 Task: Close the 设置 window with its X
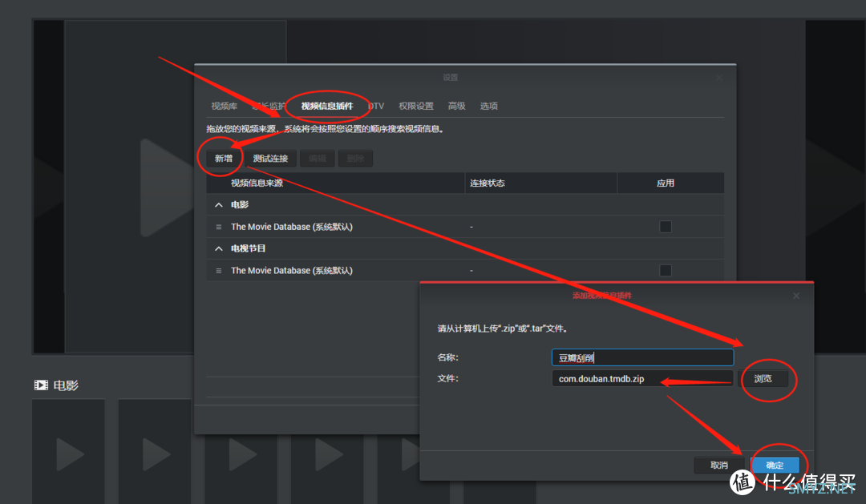(x=719, y=78)
